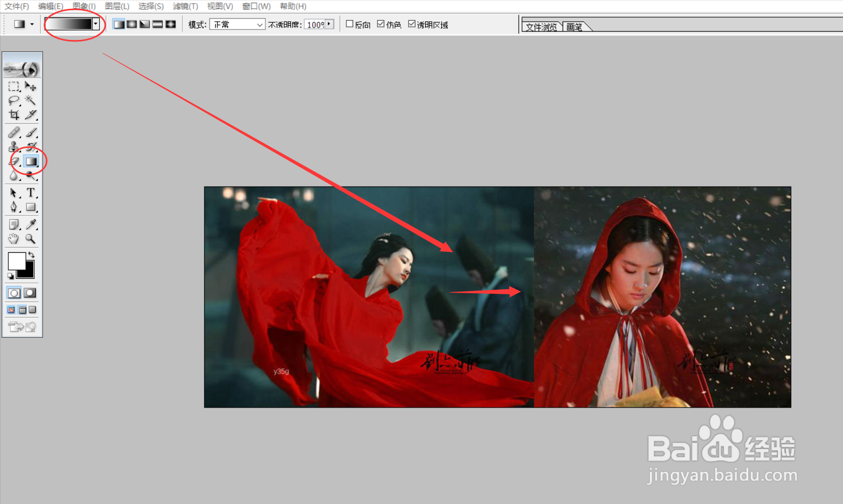This screenshot has width=843, height=504.
Task: Open the 图层(L) menu
Action: click(117, 6)
